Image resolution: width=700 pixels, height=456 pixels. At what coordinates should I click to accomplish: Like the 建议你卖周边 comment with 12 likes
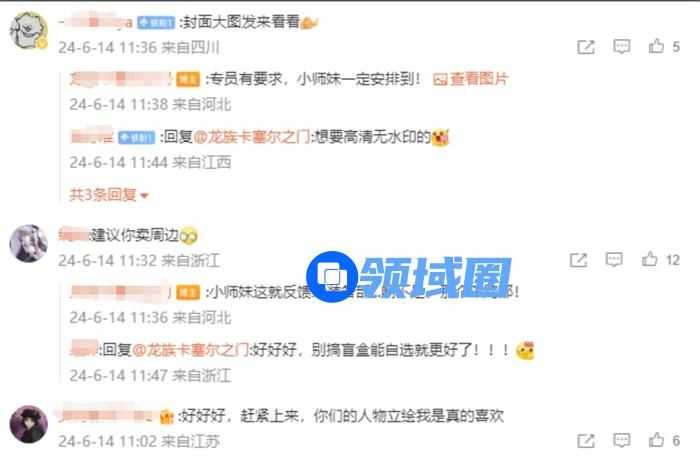coord(650,259)
